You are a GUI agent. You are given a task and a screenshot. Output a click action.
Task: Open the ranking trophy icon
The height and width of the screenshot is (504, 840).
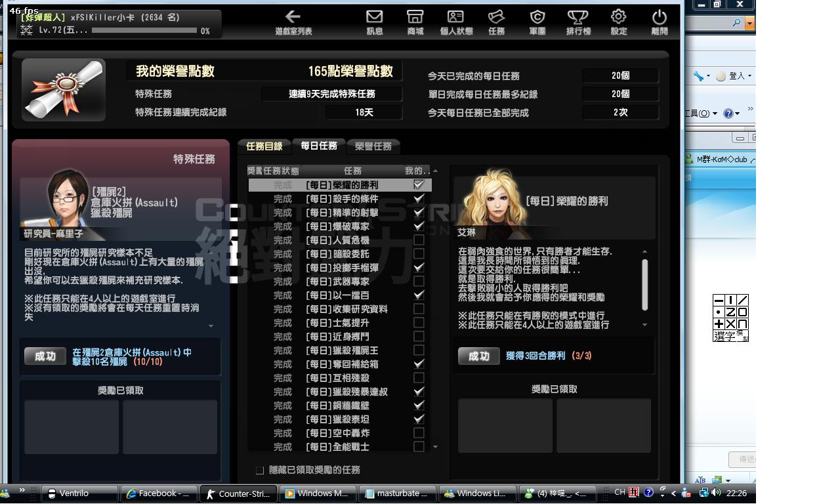tap(577, 22)
